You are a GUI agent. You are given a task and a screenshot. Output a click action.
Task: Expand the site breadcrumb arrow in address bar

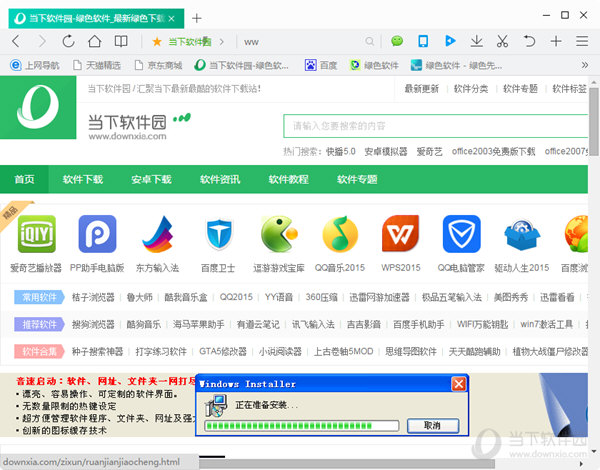[x=222, y=42]
